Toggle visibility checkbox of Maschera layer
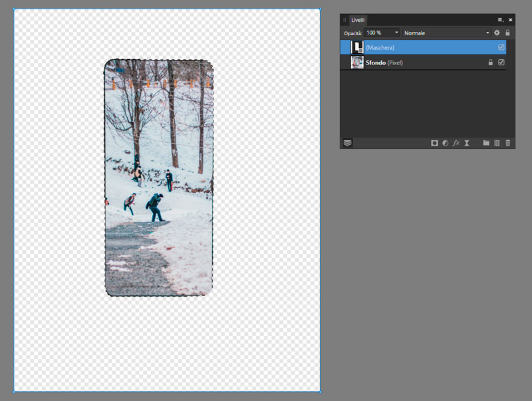The height and width of the screenshot is (401, 532). click(501, 47)
